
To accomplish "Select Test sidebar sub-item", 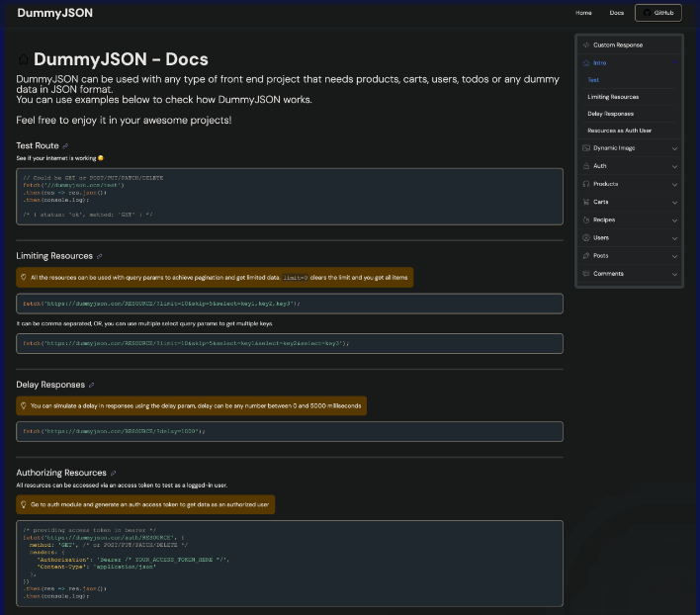I will click(x=593, y=80).
